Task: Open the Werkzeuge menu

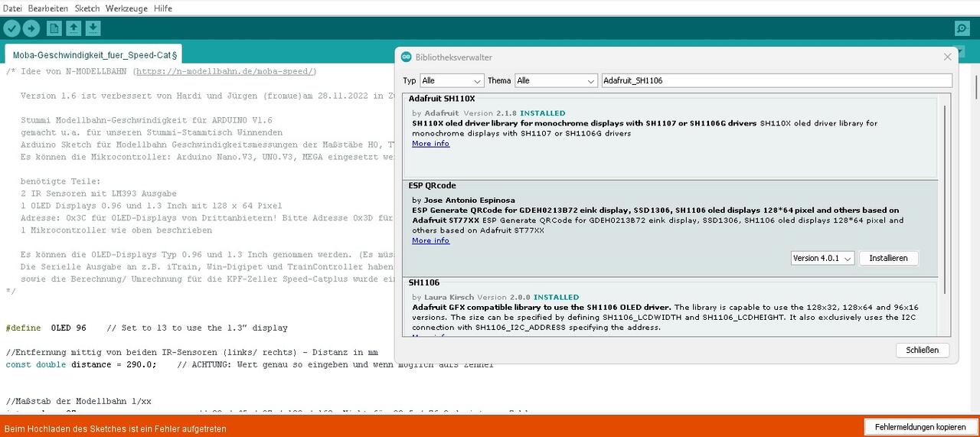Action: click(126, 8)
